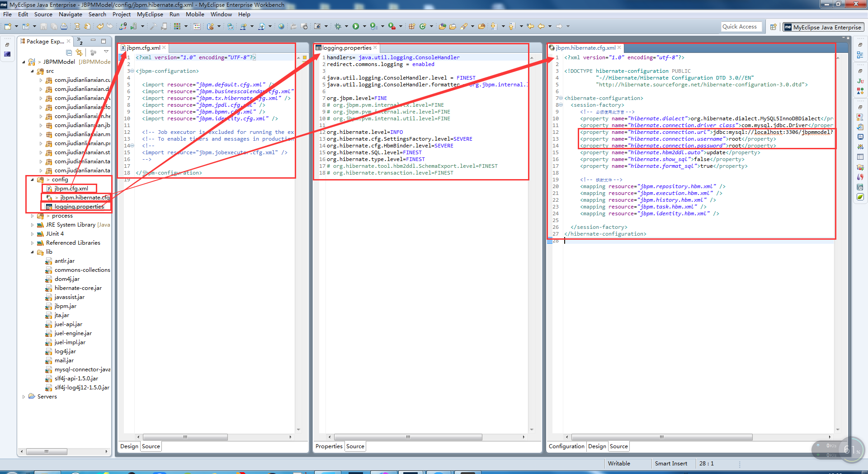868x474 pixels.
Task: Open the Run button dropdown arrow
Action: [x=364, y=27]
